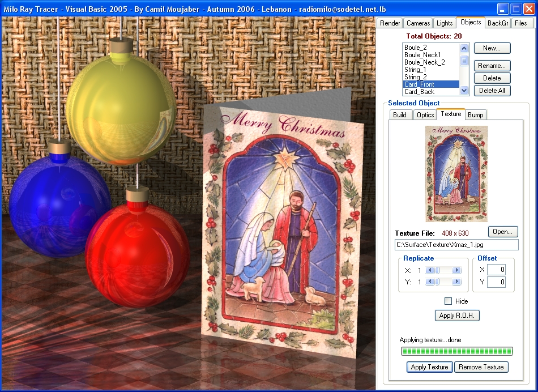
Task: Click Replicate Y right arrow
Action: [x=456, y=282]
